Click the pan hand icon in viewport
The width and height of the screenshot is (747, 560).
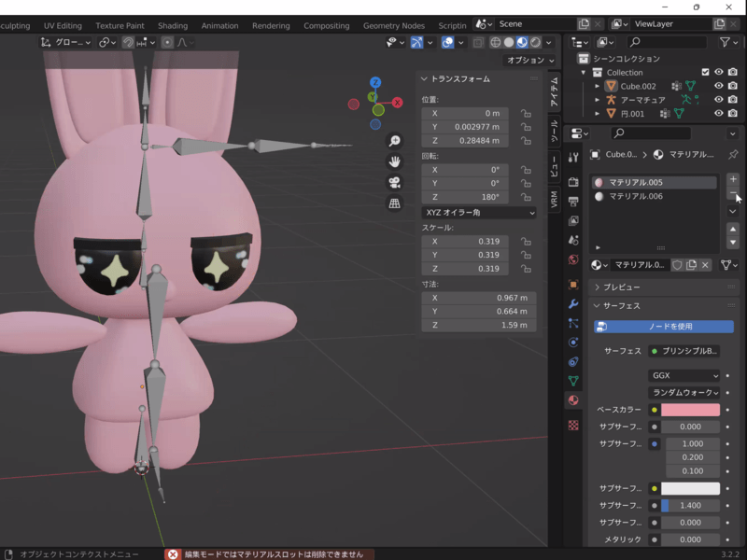pyautogui.click(x=395, y=161)
